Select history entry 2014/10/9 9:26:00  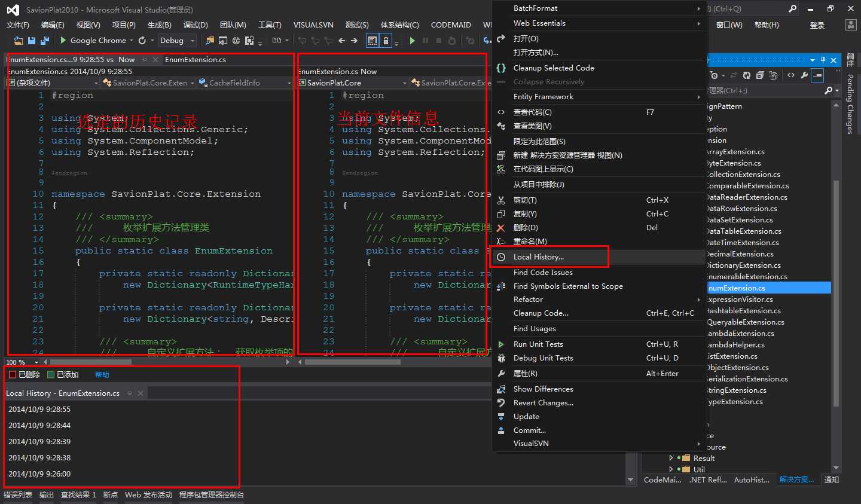pos(39,474)
